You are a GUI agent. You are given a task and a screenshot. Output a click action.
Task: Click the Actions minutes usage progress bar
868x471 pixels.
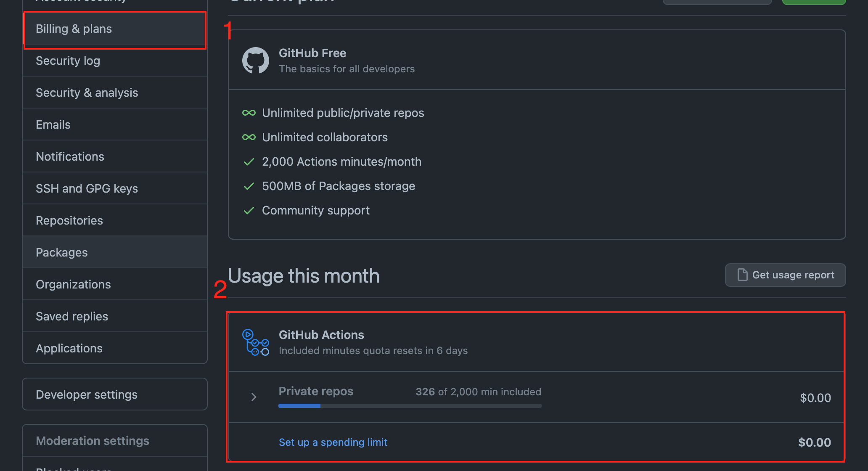pos(410,405)
